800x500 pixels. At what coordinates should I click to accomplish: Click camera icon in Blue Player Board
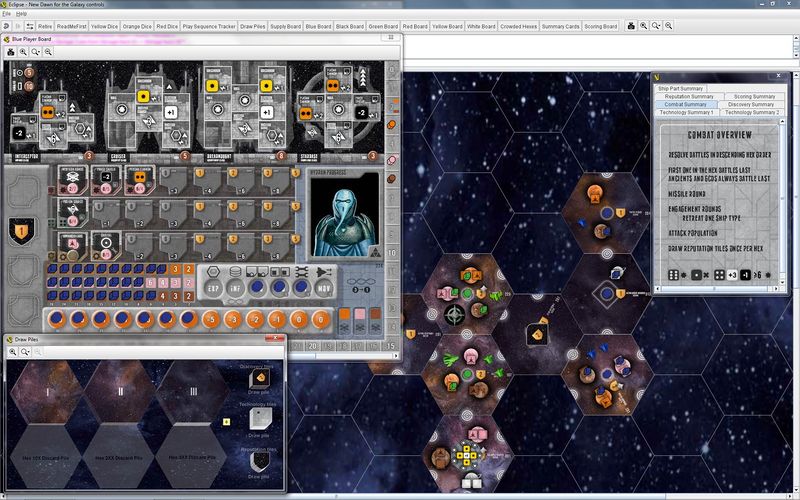(11, 52)
